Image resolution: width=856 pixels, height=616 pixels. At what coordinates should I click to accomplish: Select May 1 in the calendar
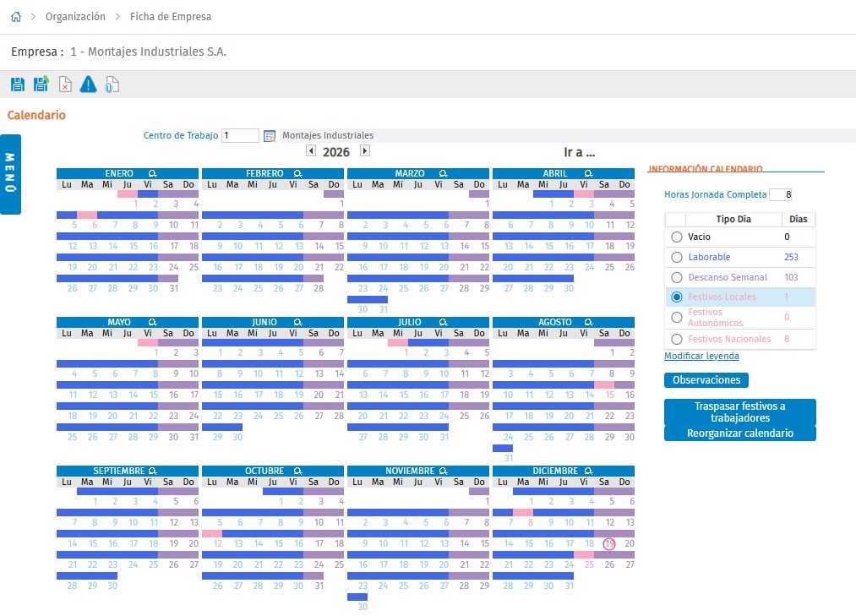[x=155, y=352]
